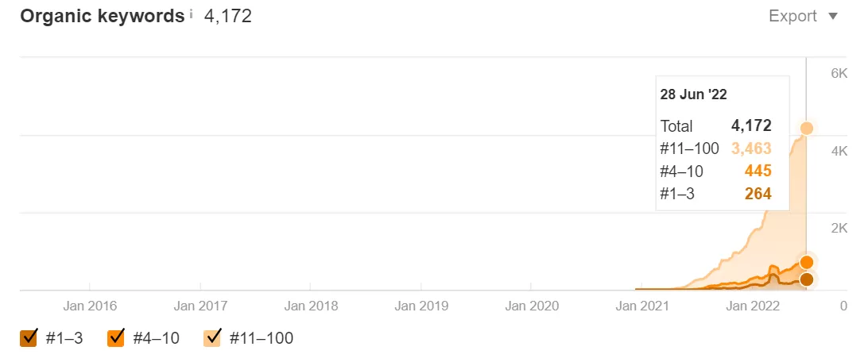Click the Export label
868x362 pixels.
click(792, 16)
